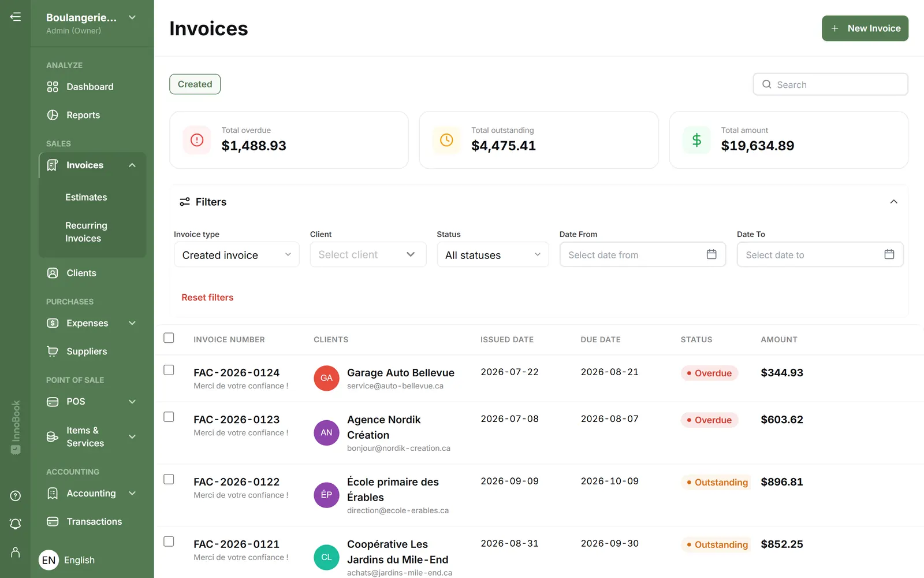Select all invoices with header checkbox

pyautogui.click(x=169, y=338)
